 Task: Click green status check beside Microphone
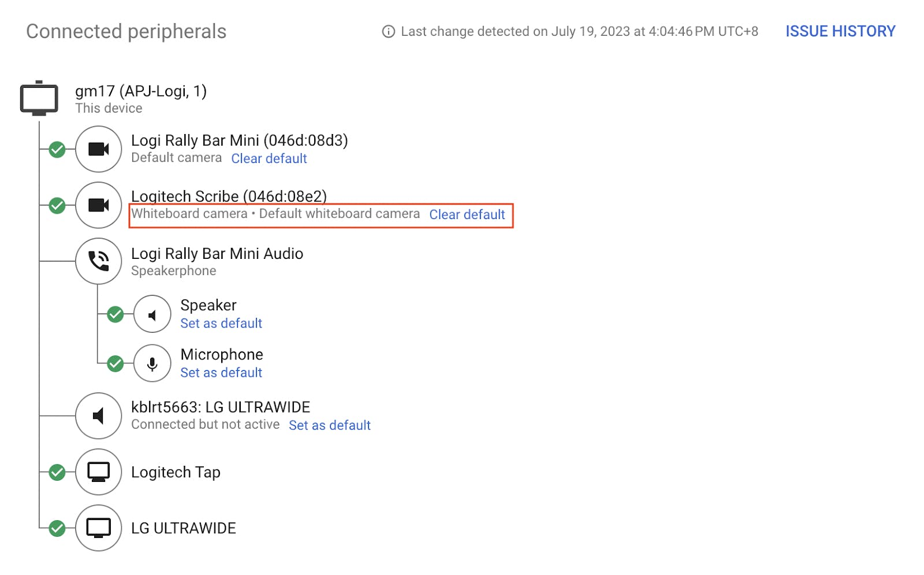[x=115, y=363]
